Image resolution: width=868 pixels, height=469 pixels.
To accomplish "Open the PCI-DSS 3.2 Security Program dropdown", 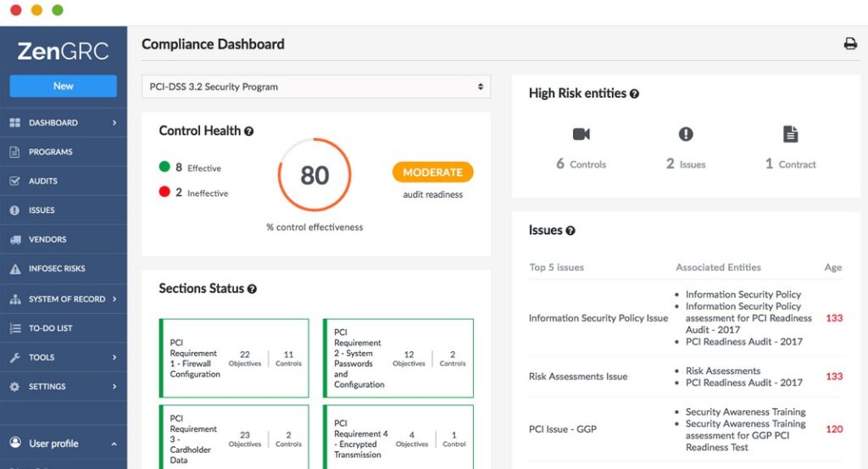I will (315, 87).
